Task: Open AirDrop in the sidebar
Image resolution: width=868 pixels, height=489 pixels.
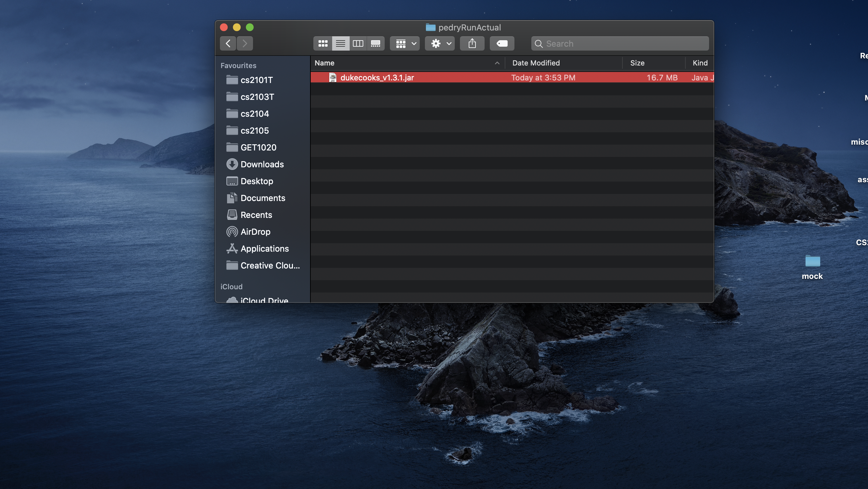Action: [255, 232]
